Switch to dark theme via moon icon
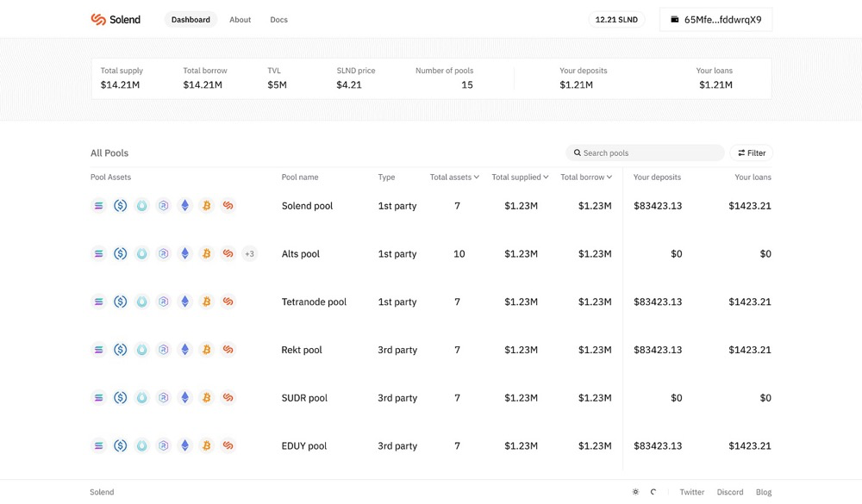Viewport: 862px width, 504px height. [653, 492]
